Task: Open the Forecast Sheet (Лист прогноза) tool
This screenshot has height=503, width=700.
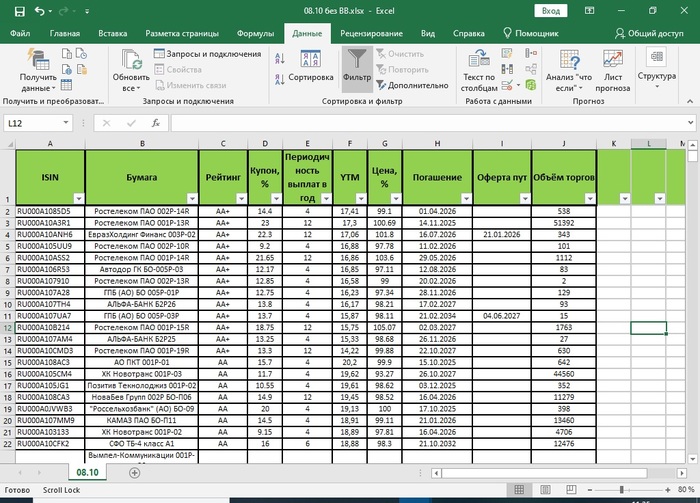Action: pyautogui.click(x=612, y=62)
